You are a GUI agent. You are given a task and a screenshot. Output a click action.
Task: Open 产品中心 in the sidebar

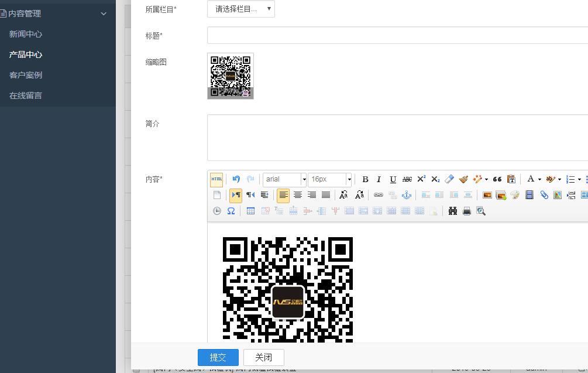tap(26, 55)
